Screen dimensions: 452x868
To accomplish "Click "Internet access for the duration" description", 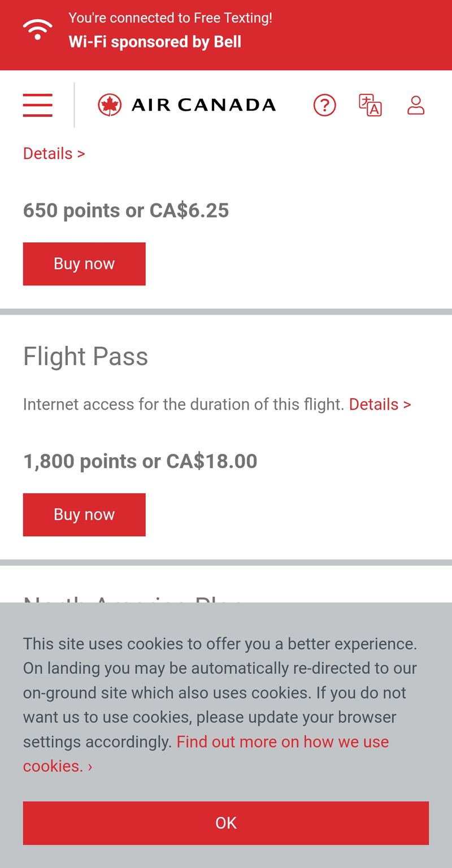I will coord(184,405).
